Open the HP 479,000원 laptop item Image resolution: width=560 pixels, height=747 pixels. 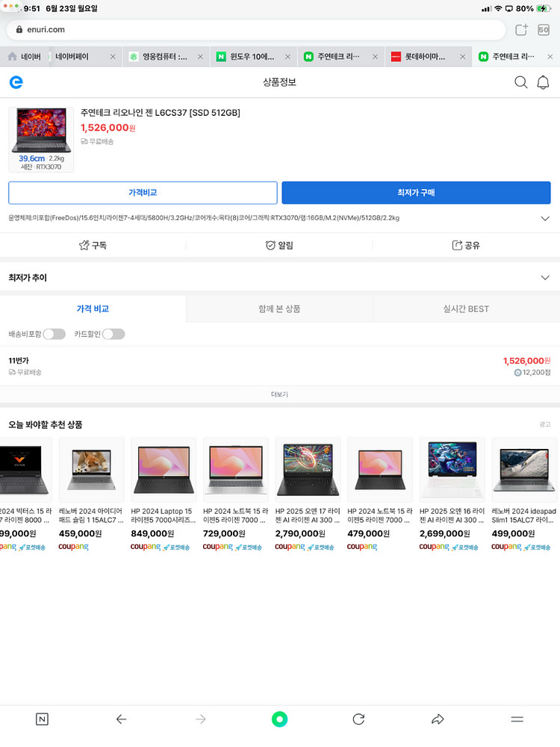380,494
